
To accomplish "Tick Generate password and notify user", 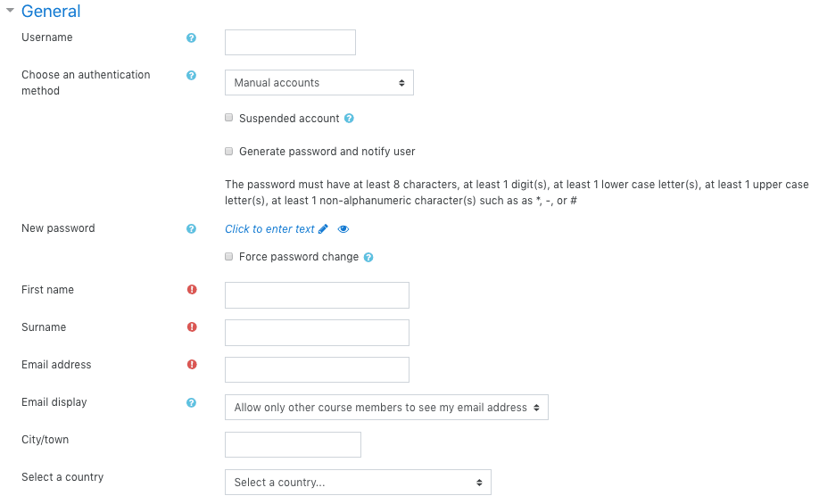I will click(229, 152).
